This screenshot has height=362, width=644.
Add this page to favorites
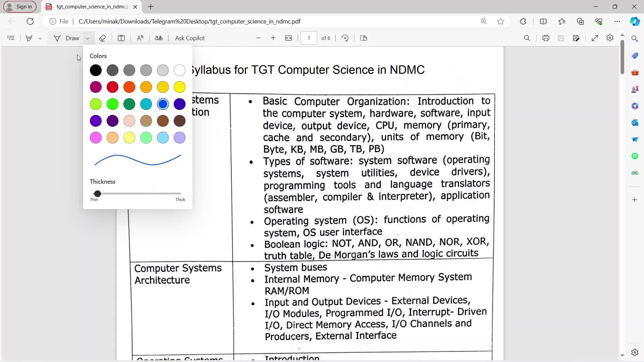(x=500, y=21)
